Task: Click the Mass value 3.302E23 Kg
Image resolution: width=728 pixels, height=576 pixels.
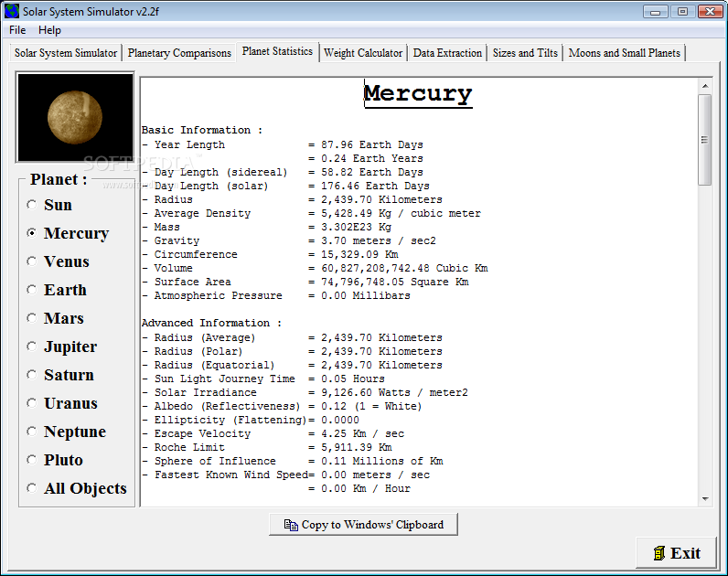Action: tap(356, 227)
